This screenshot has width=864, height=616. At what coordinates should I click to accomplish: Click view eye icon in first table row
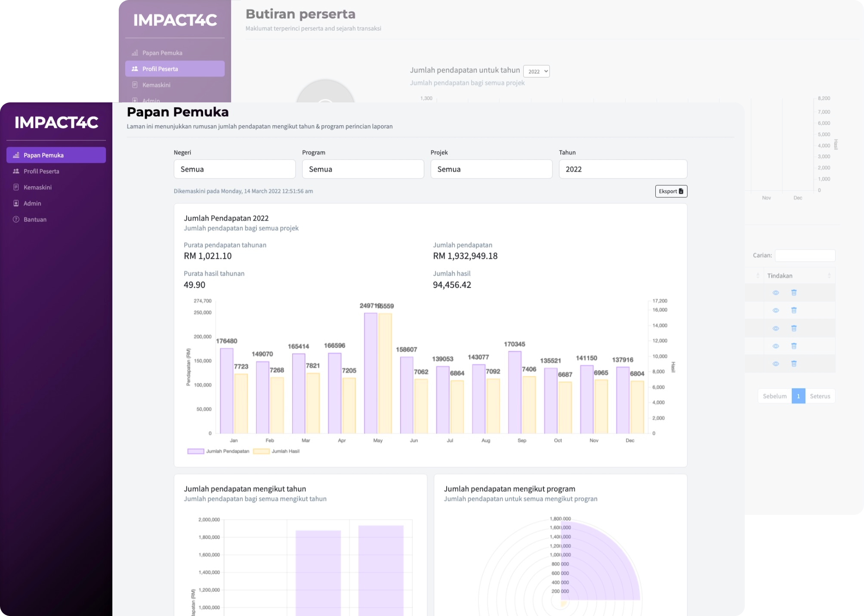click(x=776, y=293)
